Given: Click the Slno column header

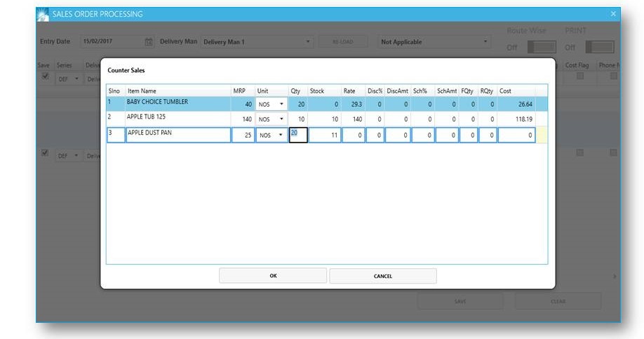Looking at the screenshot, I should tap(114, 91).
